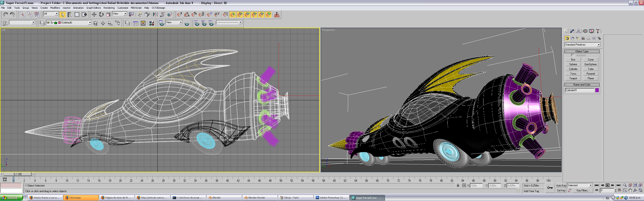The width and height of the screenshot is (644, 201).
Task: Open the Hierarchy panel tab icon
Action: 578,31
